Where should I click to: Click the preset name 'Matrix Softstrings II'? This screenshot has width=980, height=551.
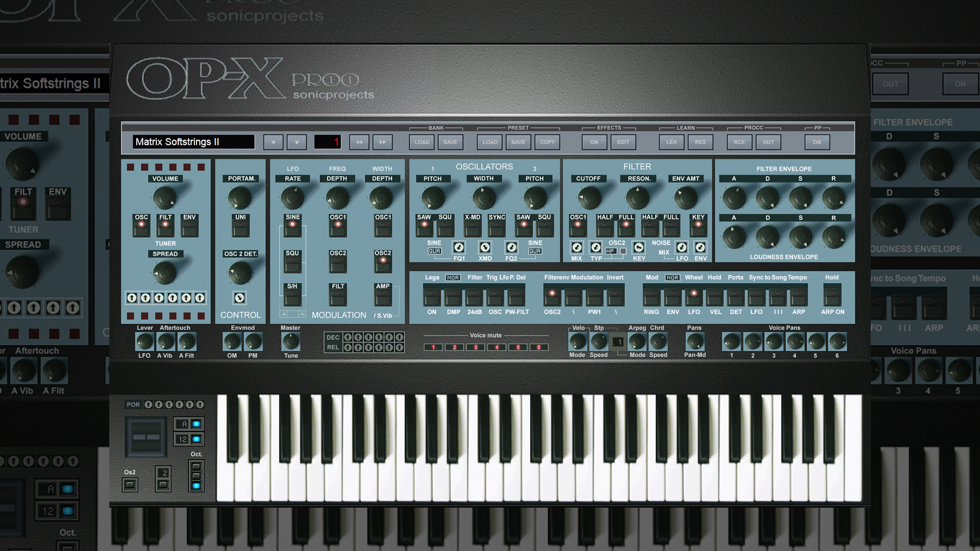193,142
